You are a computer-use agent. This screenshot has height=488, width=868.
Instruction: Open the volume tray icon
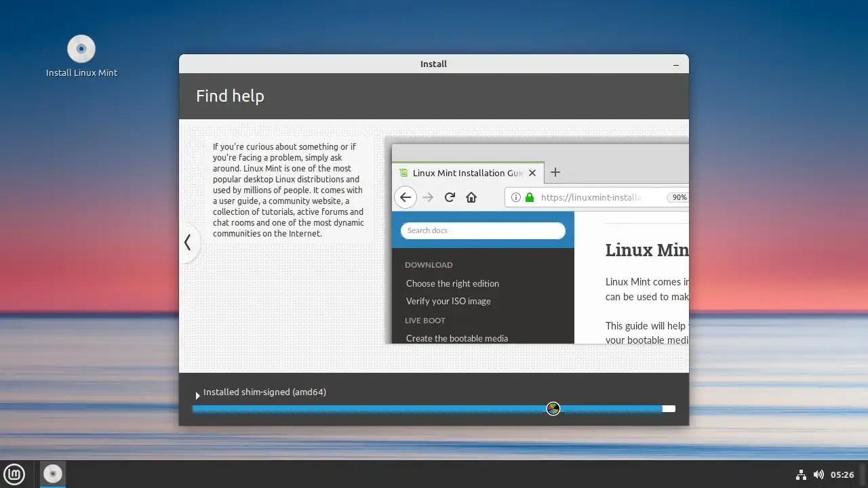(818, 474)
